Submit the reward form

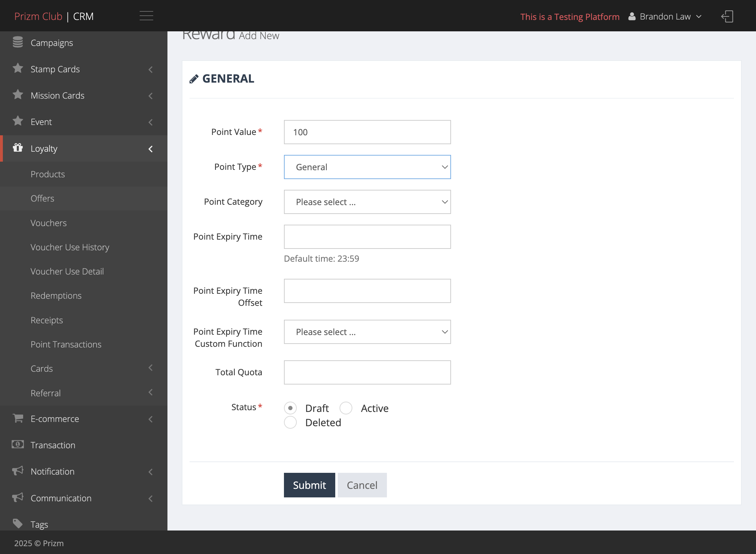pyautogui.click(x=309, y=485)
